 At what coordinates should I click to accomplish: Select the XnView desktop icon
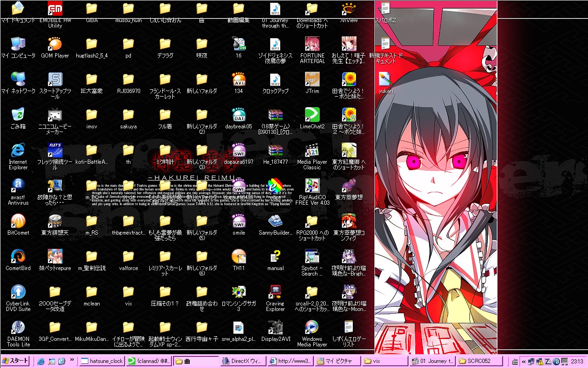(x=349, y=9)
